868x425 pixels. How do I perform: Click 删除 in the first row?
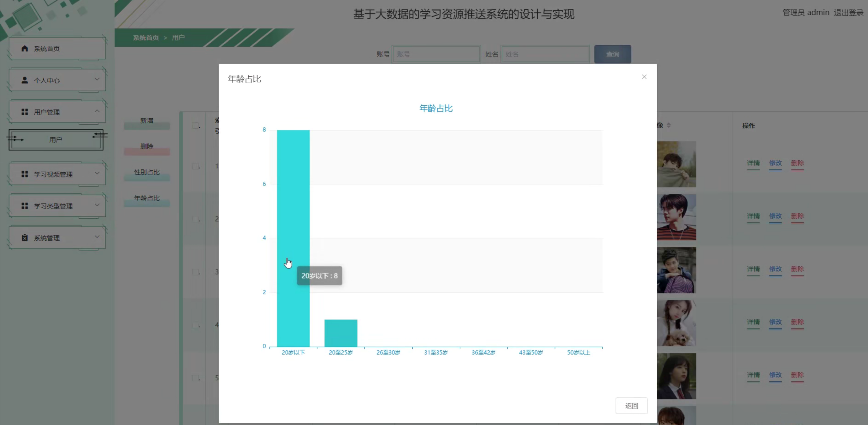click(x=797, y=163)
